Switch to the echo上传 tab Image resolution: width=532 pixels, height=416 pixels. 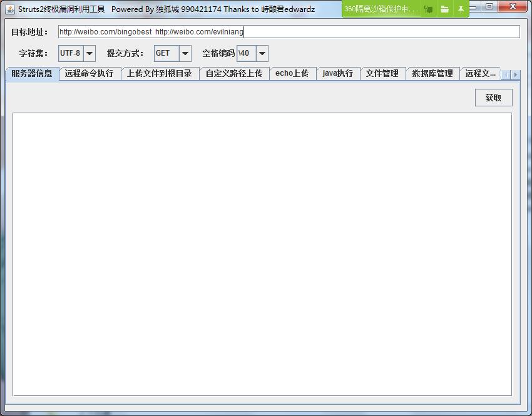[x=292, y=74]
